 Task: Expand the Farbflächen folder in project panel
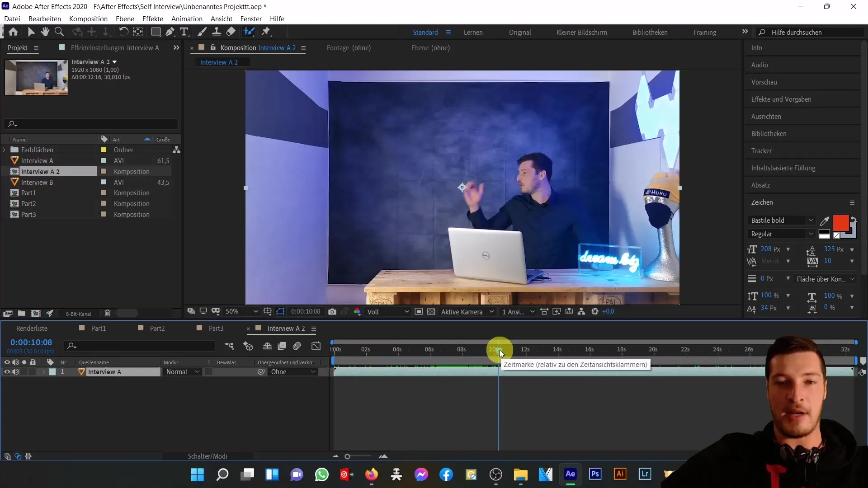pyautogui.click(x=5, y=149)
